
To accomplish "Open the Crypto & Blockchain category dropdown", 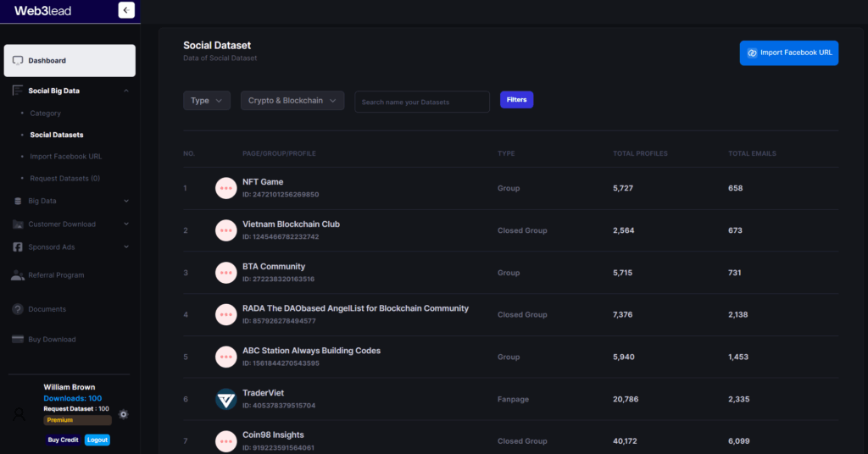I will [292, 101].
